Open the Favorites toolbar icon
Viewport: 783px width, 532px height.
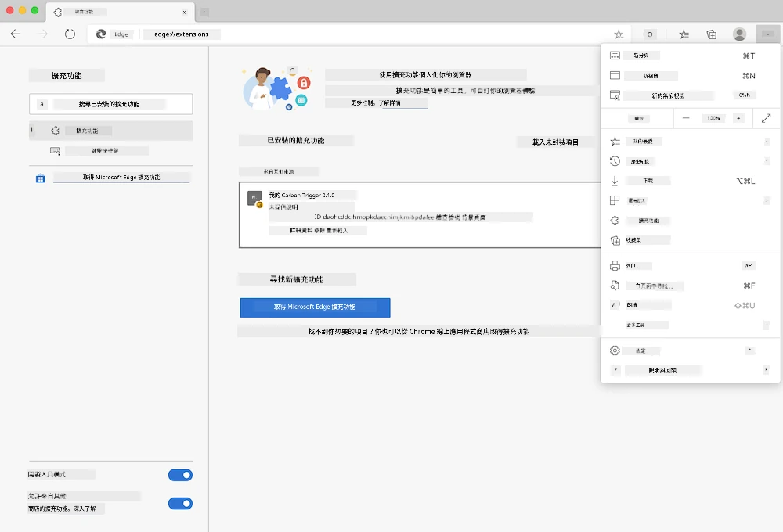click(x=684, y=34)
